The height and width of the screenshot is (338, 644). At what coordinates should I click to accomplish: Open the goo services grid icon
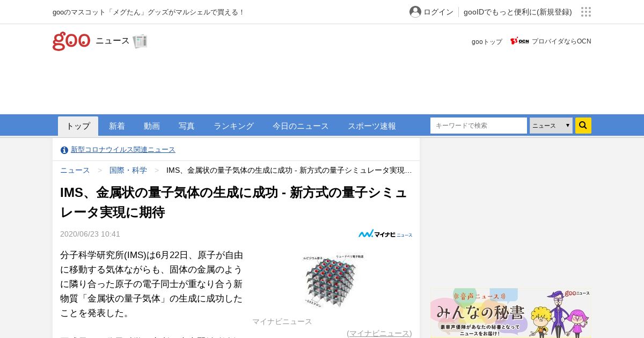click(586, 12)
